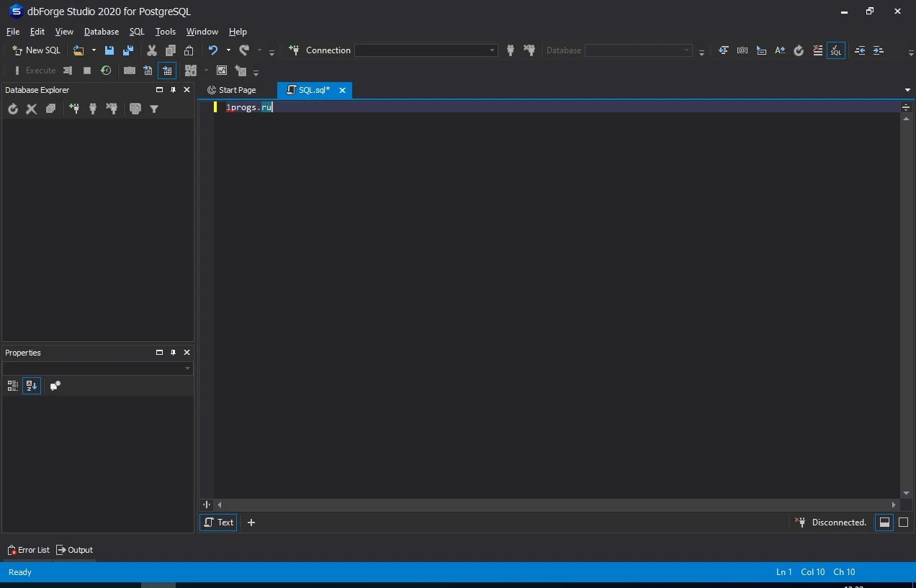The width and height of the screenshot is (916, 588).
Task: Click the Collapse All icon in Database Explorer
Action: 50,109
